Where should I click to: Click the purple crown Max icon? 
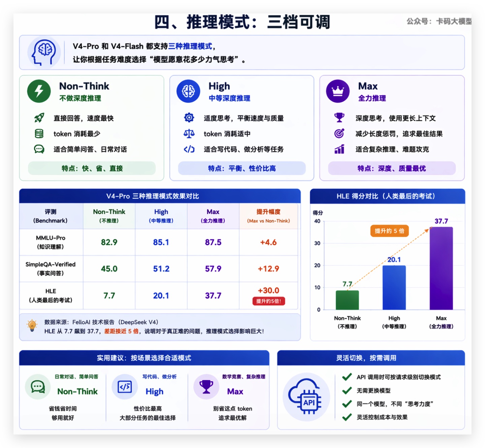337,91
